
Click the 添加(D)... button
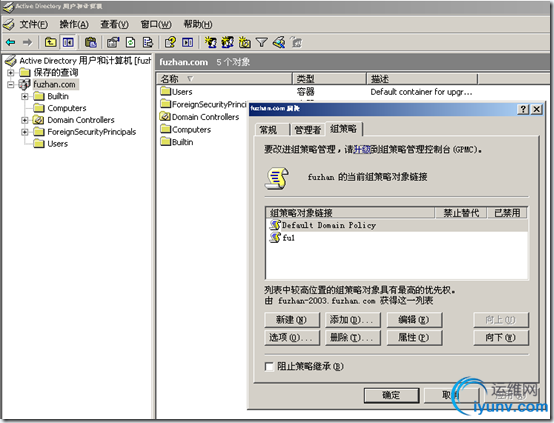353,320
